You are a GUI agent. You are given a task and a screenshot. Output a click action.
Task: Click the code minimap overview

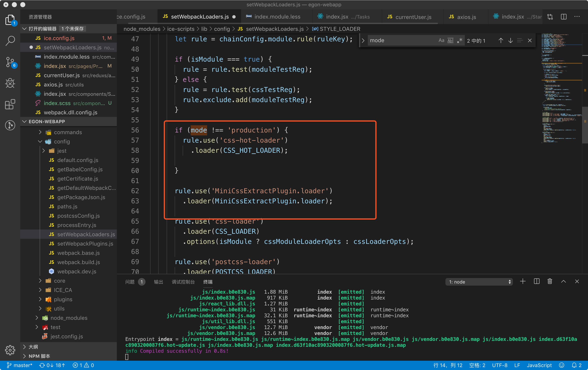pos(561,88)
